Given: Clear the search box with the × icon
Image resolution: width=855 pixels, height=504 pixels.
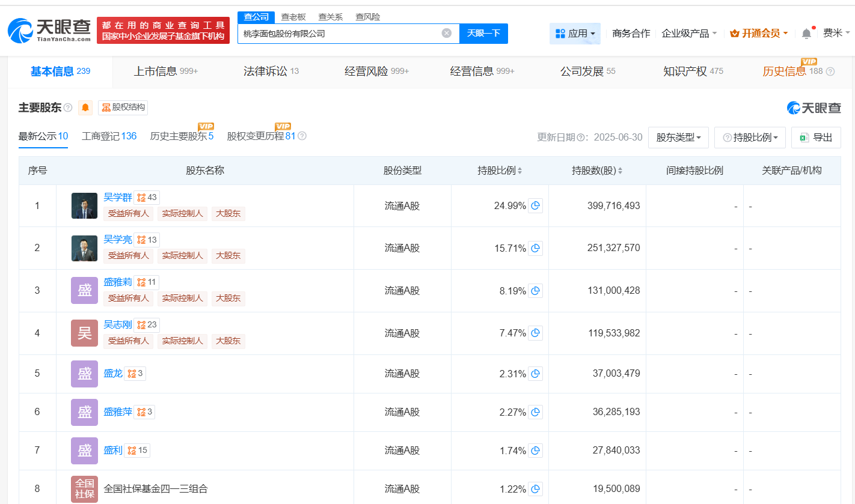Looking at the screenshot, I should point(445,33).
